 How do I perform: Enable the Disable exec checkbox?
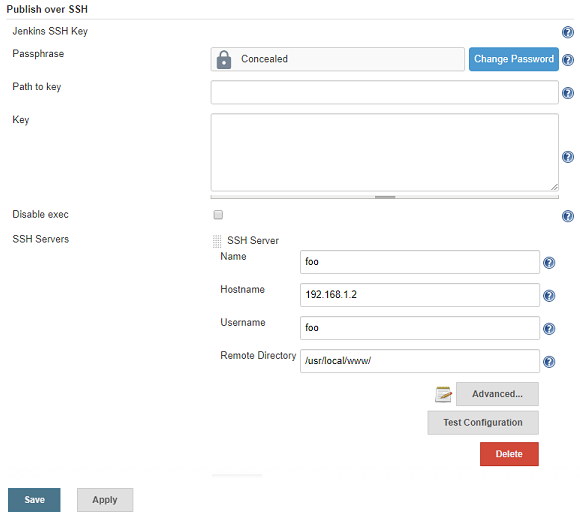point(218,215)
